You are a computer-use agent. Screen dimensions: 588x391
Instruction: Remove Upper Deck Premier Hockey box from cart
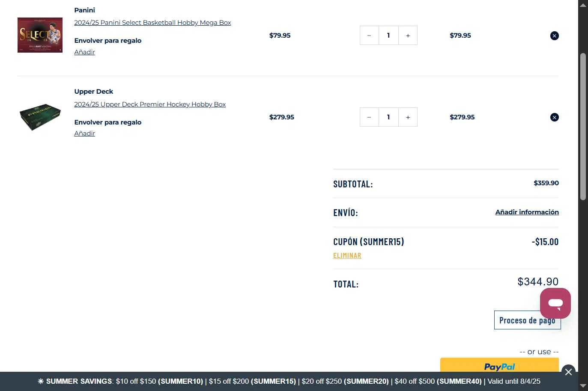coord(554,117)
